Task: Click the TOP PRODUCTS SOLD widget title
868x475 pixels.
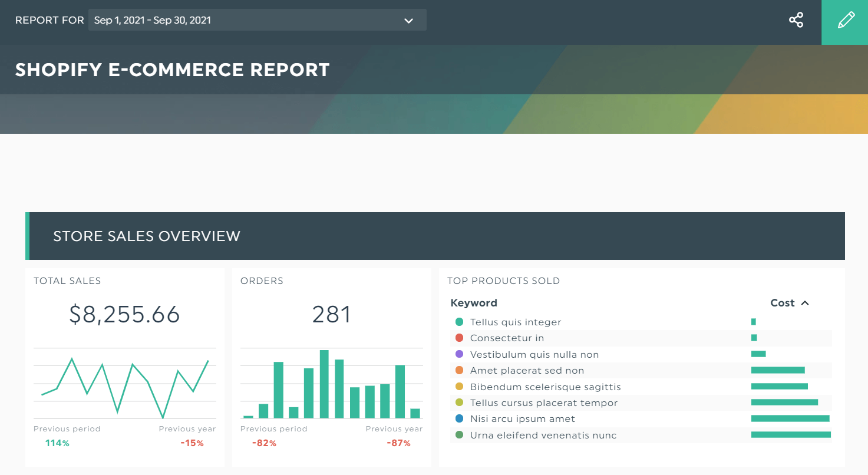Action: pyautogui.click(x=503, y=281)
